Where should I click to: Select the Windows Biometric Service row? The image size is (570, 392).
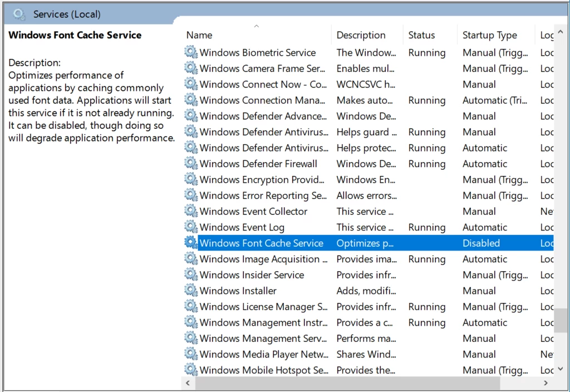click(368, 52)
